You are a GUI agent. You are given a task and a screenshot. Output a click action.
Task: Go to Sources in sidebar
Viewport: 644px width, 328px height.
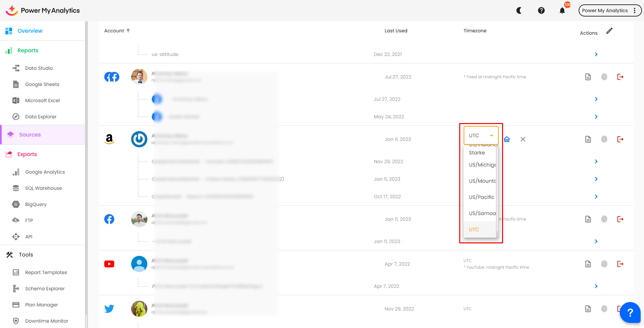click(30, 135)
